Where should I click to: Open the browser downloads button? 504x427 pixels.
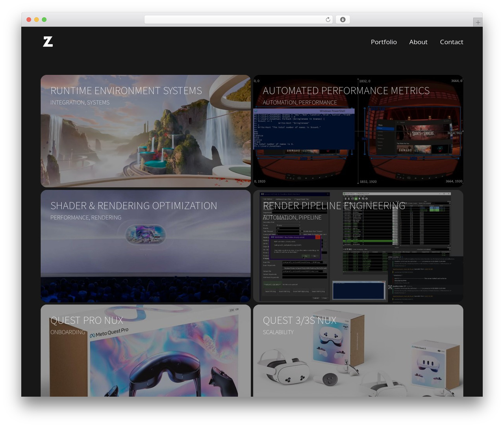pos(343,20)
